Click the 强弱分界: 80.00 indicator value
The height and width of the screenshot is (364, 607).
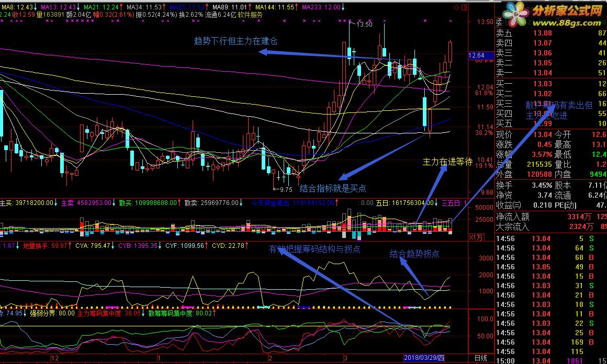coord(52,313)
